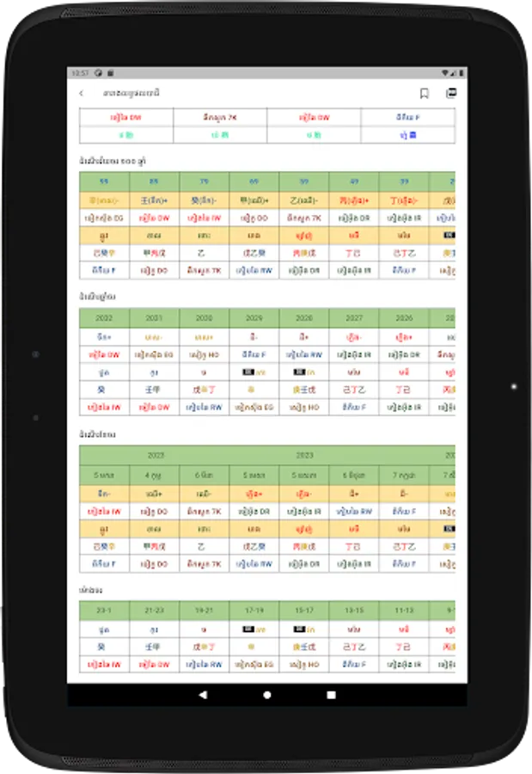Select the HO cell directly under the 2030 header
This screenshot has width=532, height=774.
point(205,354)
